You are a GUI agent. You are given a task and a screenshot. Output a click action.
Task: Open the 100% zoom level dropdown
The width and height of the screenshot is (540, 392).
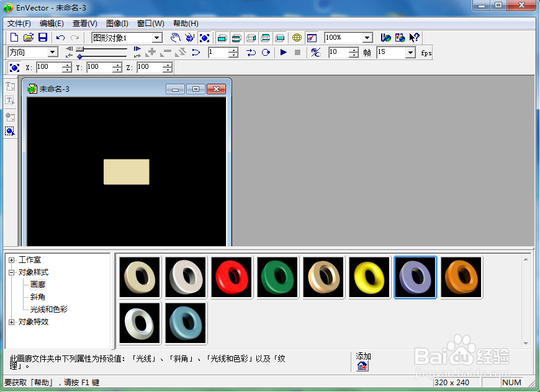367,37
